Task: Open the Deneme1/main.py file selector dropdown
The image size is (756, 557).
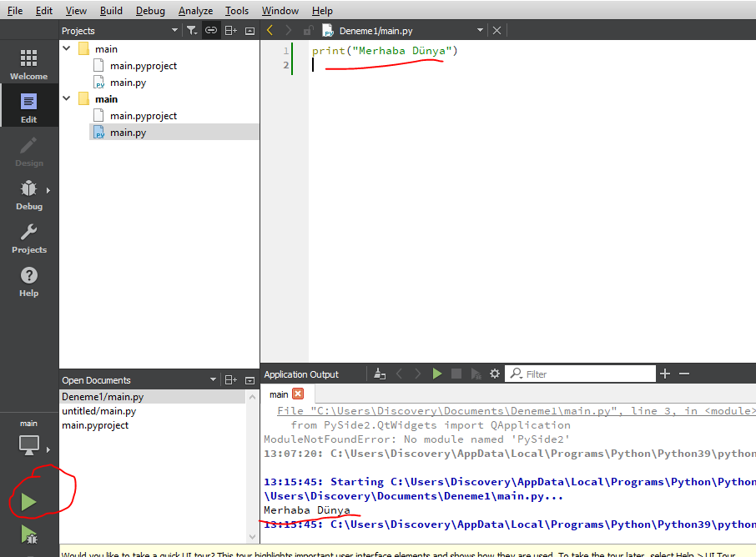Action: click(x=480, y=31)
